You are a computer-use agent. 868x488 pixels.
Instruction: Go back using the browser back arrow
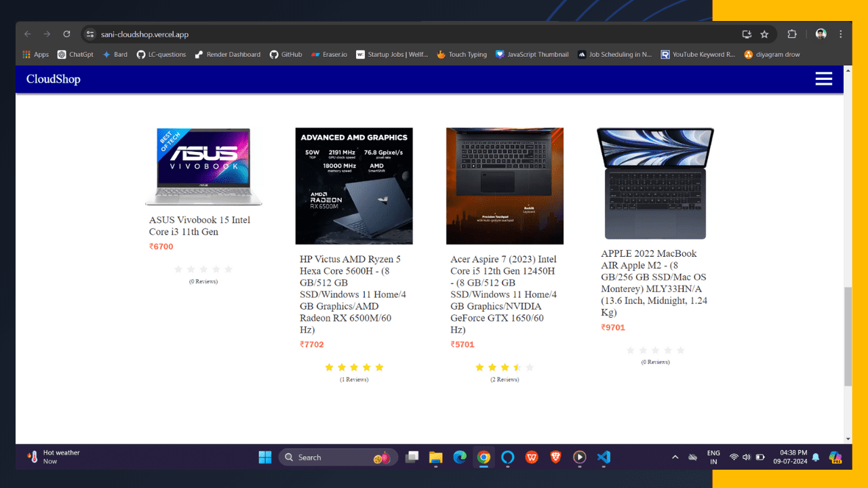pos(27,34)
